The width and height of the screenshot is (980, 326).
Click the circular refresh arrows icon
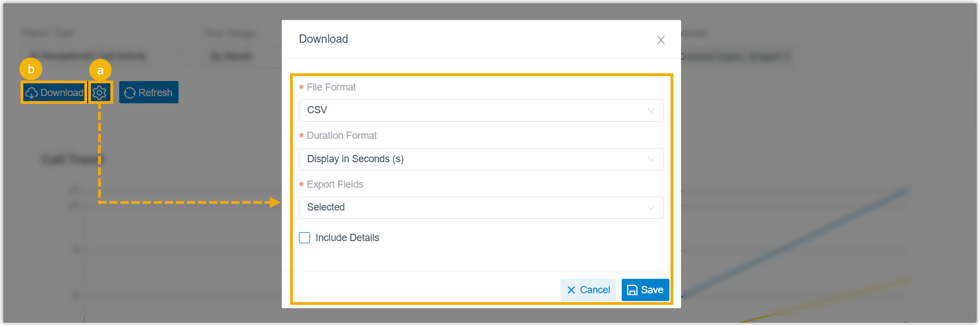click(x=130, y=93)
